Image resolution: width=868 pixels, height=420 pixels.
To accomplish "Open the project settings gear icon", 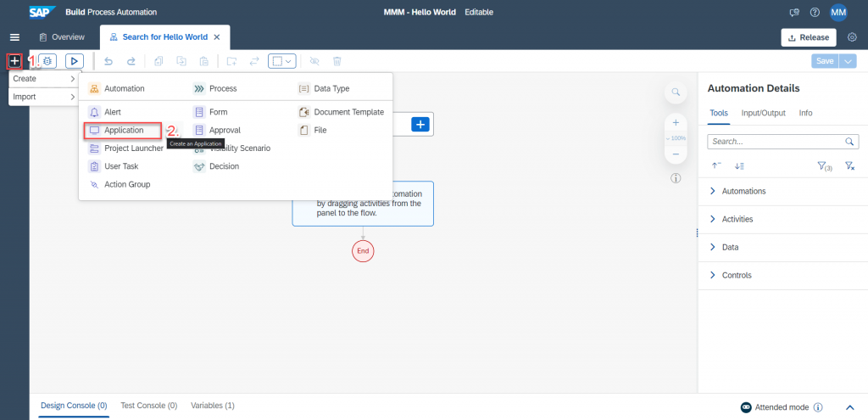I will coord(853,37).
